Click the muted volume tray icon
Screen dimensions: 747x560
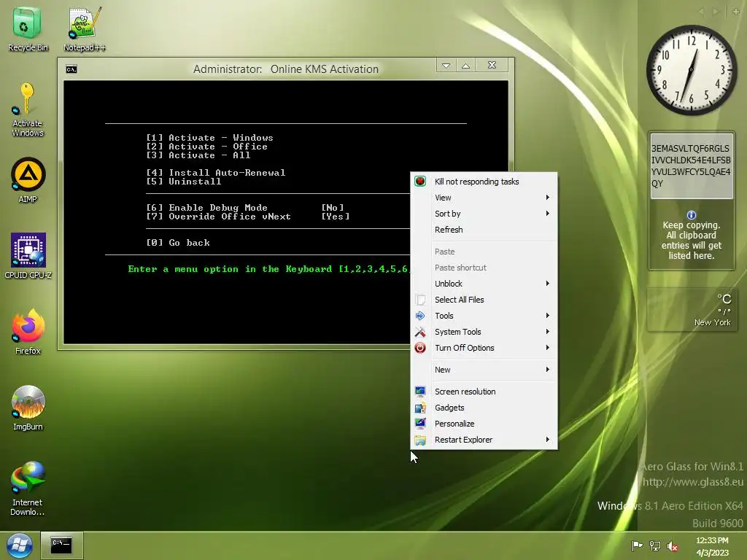pyautogui.click(x=672, y=546)
